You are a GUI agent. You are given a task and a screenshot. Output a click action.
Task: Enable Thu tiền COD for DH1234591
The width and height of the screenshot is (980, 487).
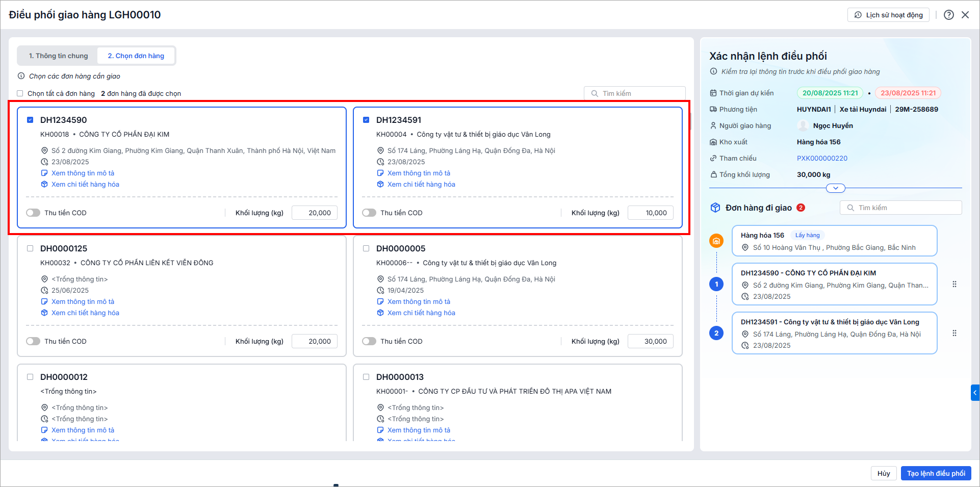(x=369, y=213)
